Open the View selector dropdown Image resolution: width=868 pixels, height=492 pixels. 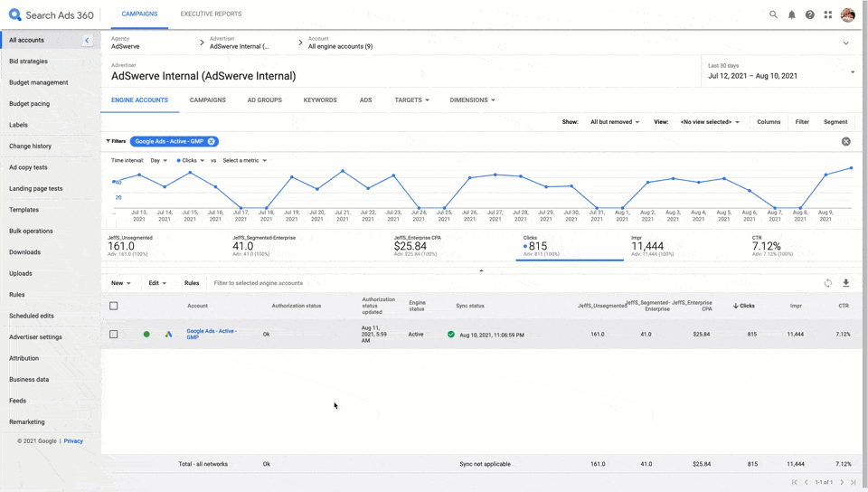pos(710,122)
